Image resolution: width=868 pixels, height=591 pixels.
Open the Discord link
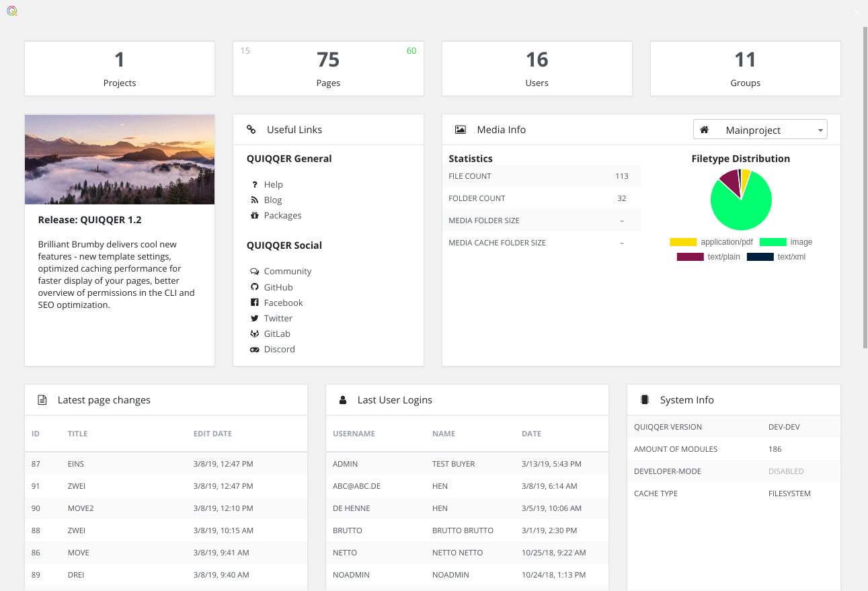pyautogui.click(x=280, y=349)
